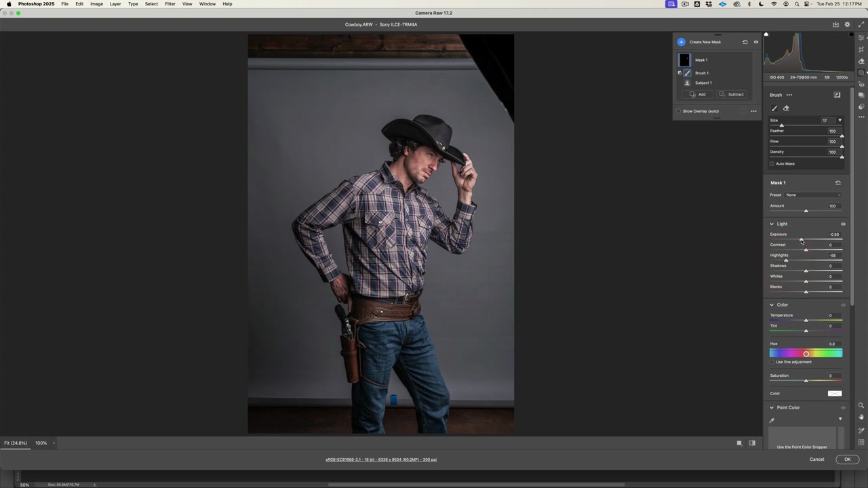Open the Filter menu
This screenshot has width=868, height=488.
point(170,4)
